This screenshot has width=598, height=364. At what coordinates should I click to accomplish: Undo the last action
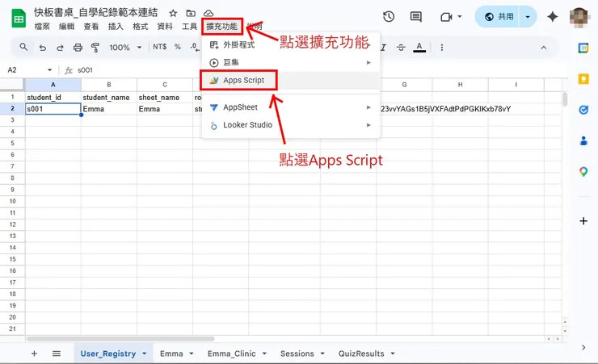point(43,48)
